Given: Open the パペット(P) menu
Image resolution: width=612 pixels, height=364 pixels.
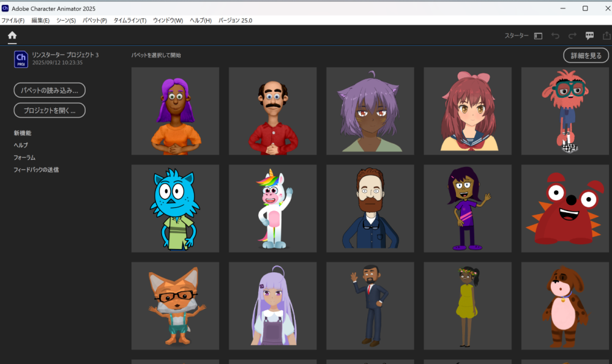Looking at the screenshot, I should [x=94, y=21].
